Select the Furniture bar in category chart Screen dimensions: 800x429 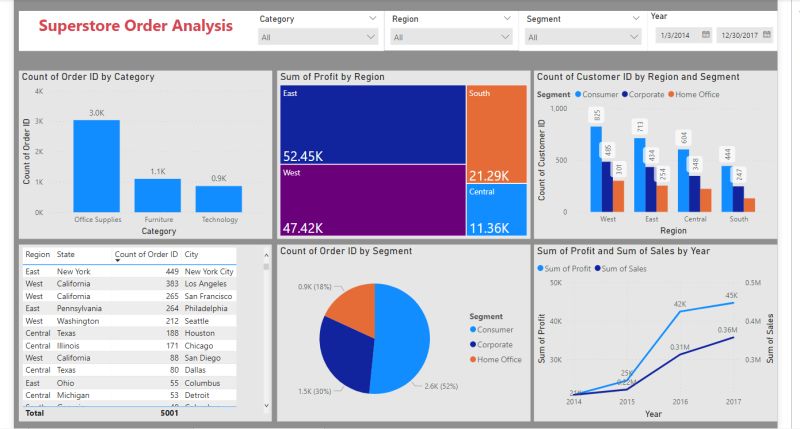pyautogui.click(x=158, y=195)
